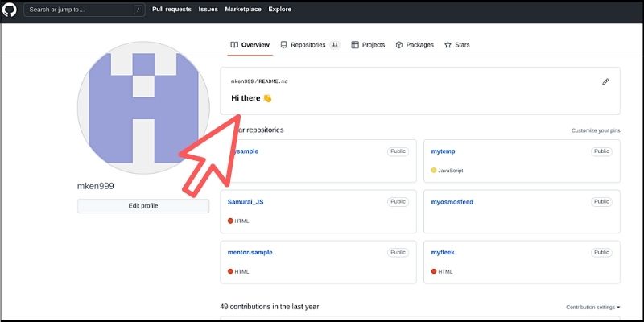Click the Public badge on mentor-sample
Viewport: 644px width, 322px height.
click(x=398, y=253)
